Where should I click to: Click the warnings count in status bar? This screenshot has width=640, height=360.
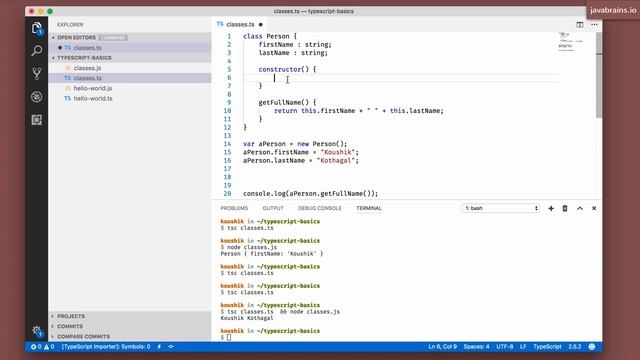pos(49,347)
